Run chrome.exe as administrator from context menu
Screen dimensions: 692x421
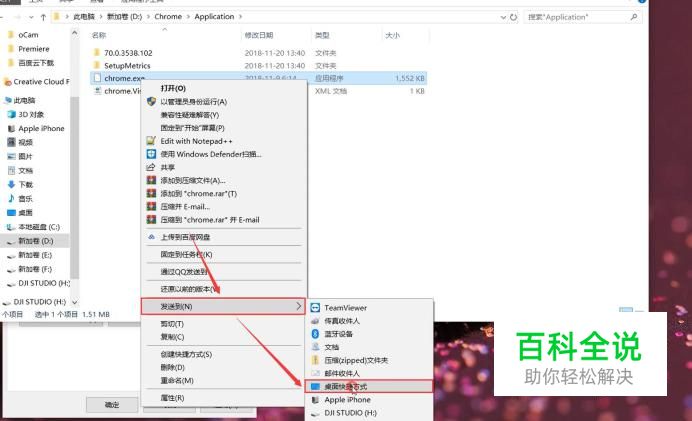193,101
